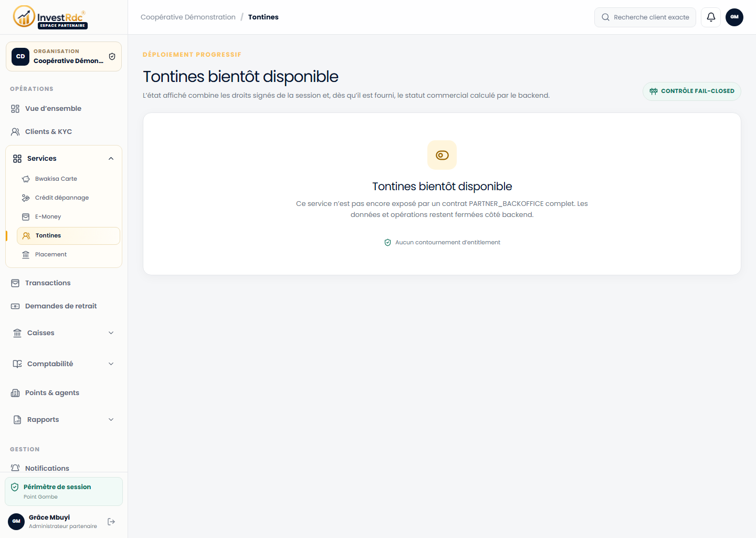The height and width of the screenshot is (538, 756).
Task: Open the Placement service
Action: pos(68,255)
